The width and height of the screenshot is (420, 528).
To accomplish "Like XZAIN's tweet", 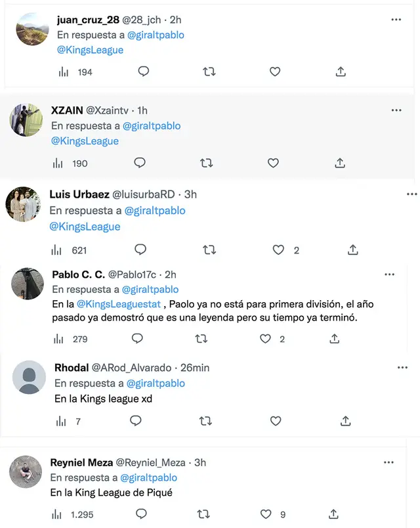I will pos(273,163).
